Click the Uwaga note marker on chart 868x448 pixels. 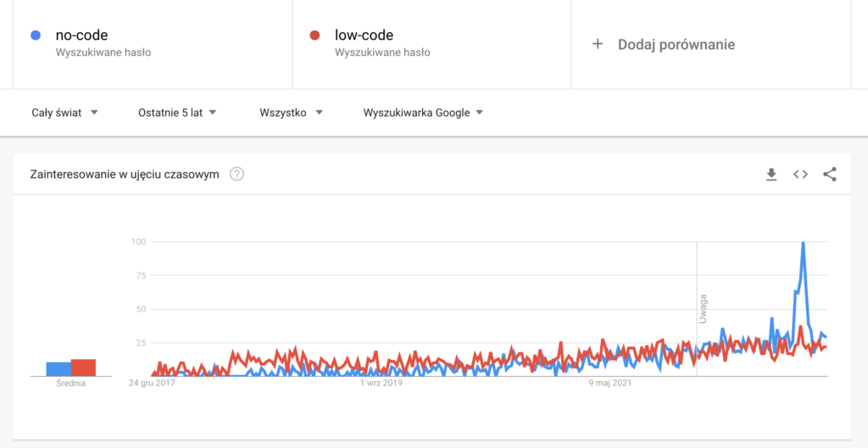(x=703, y=308)
